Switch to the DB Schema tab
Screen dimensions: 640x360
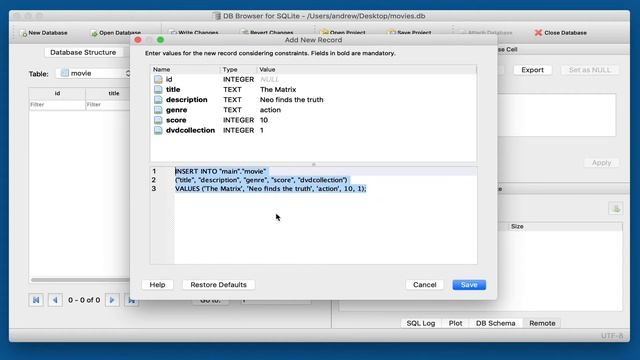pos(495,323)
